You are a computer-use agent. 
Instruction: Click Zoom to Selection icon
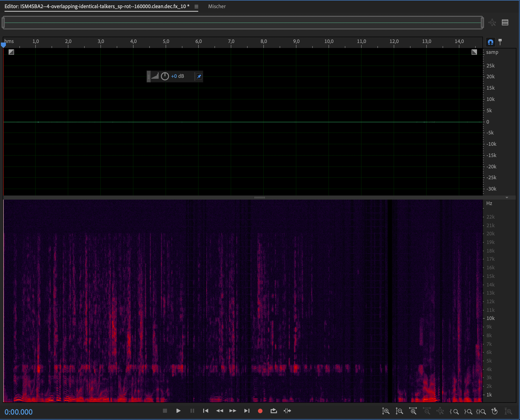(x=481, y=411)
